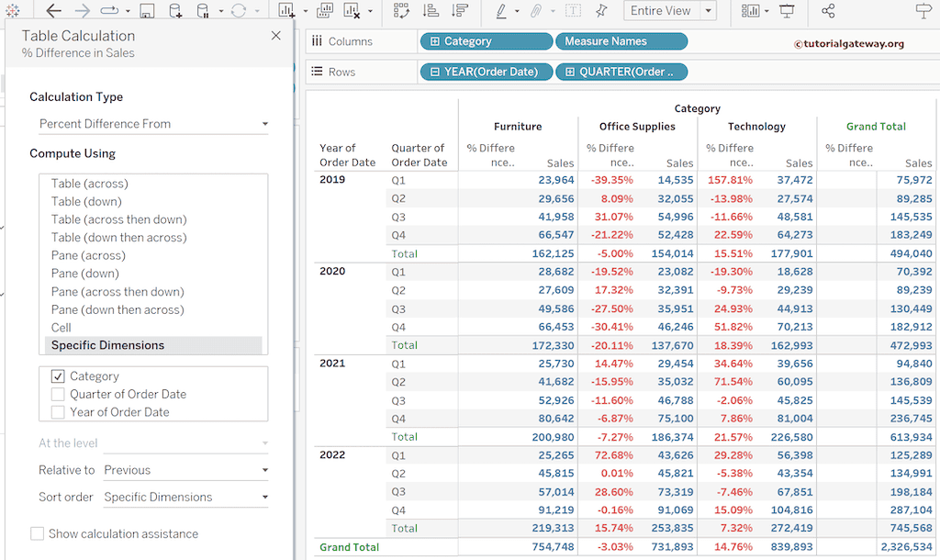Click the Measure Names pill in Columns
The width and height of the screenshot is (940, 560).
tap(621, 41)
